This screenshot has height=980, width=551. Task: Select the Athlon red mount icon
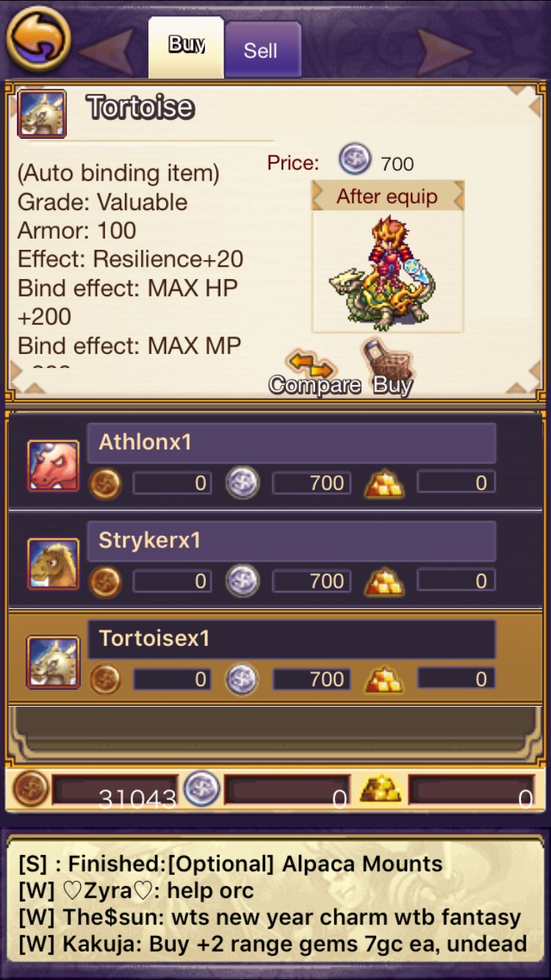tap(53, 466)
